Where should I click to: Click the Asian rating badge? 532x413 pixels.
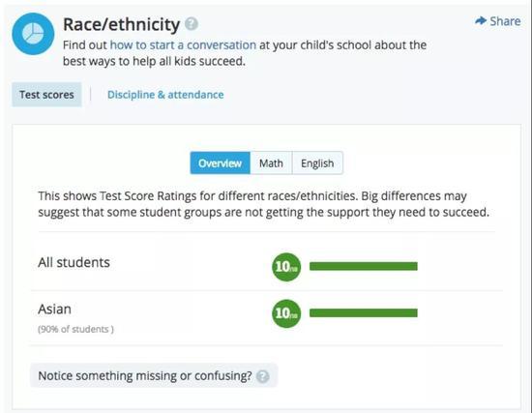click(286, 313)
